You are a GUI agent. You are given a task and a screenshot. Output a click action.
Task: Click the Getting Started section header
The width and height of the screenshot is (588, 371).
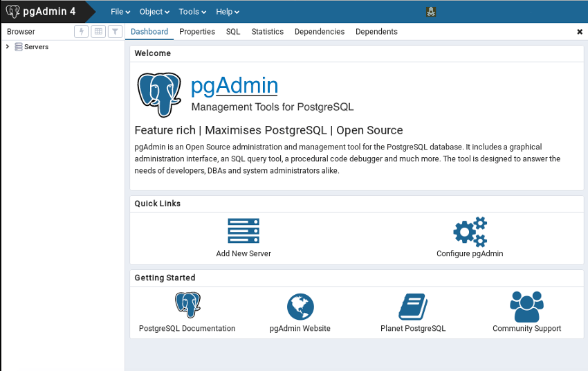click(x=165, y=278)
